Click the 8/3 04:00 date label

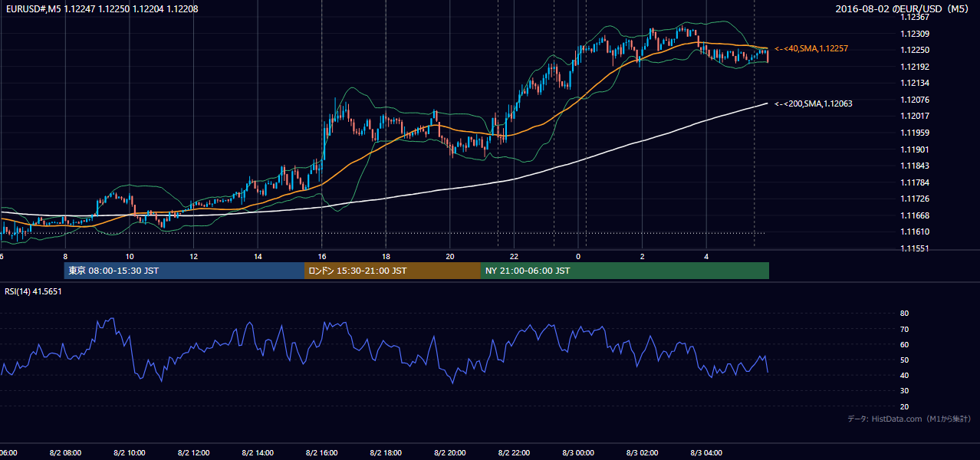(706, 453)
